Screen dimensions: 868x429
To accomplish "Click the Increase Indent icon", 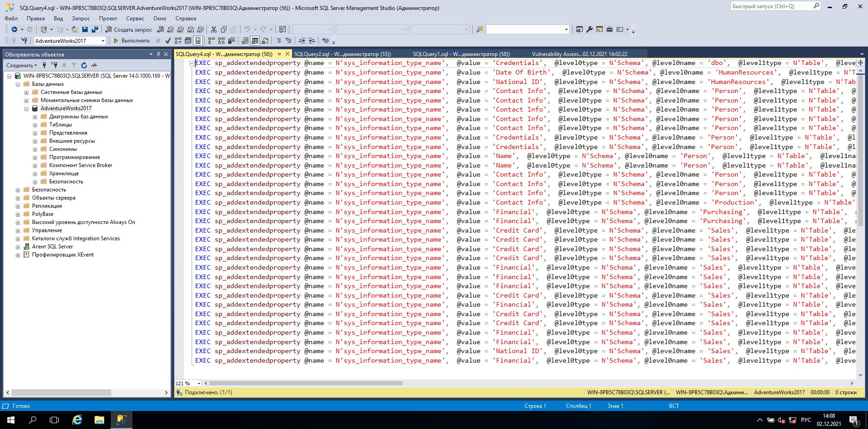I will click(x=312, y=41).
